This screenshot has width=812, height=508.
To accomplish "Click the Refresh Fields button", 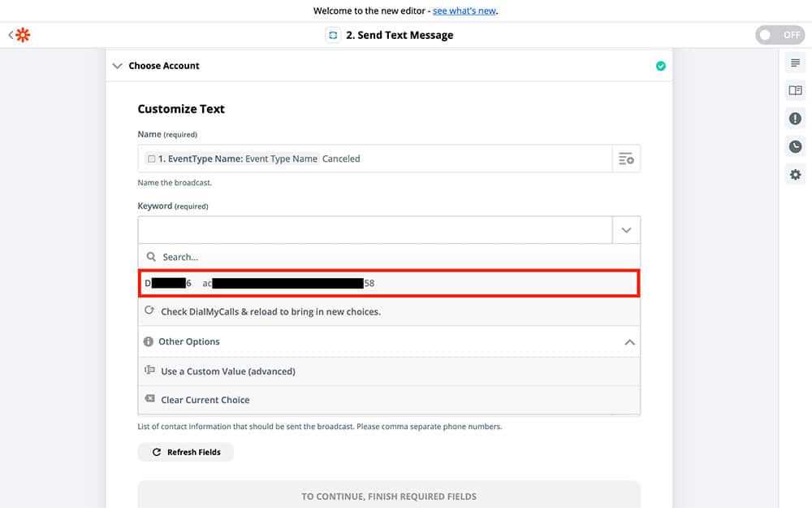I will [x=185, y=452].
